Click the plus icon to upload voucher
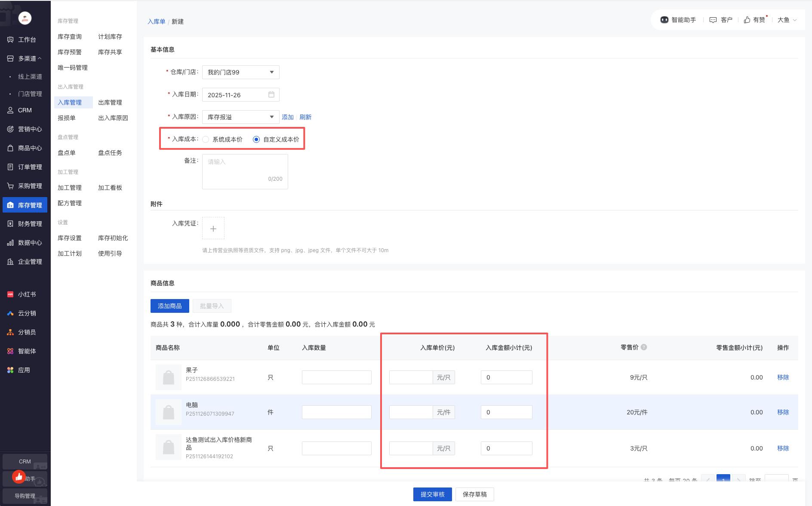 point(213,228)
